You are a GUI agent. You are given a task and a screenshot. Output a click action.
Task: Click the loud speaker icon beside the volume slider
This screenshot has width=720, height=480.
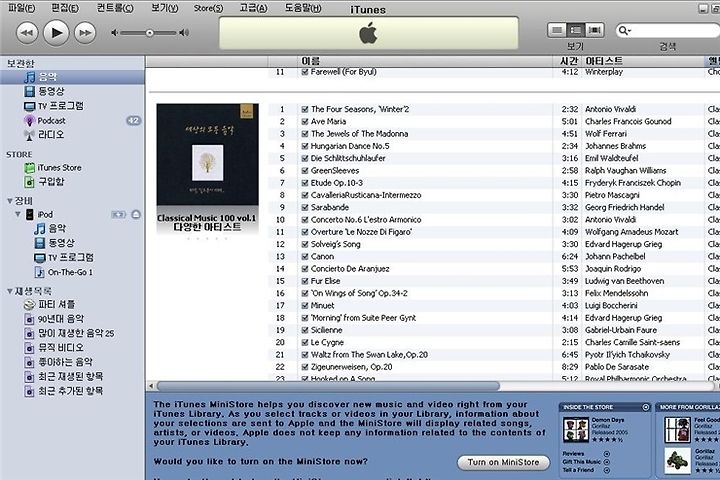point(184,33)
